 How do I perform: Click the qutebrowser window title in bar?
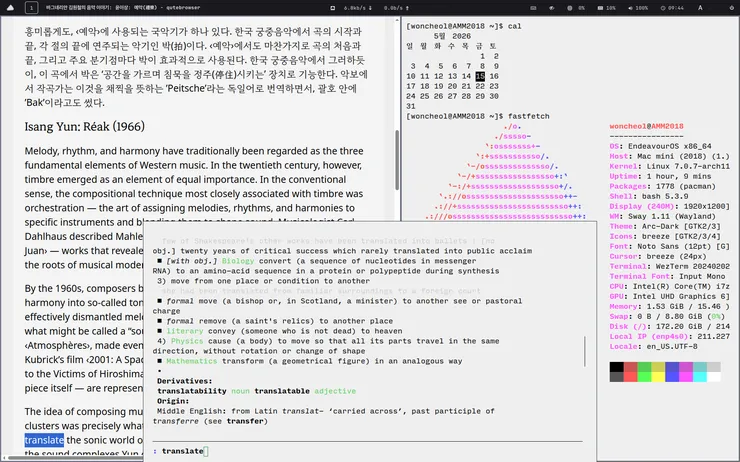click(x=123, y=8)
